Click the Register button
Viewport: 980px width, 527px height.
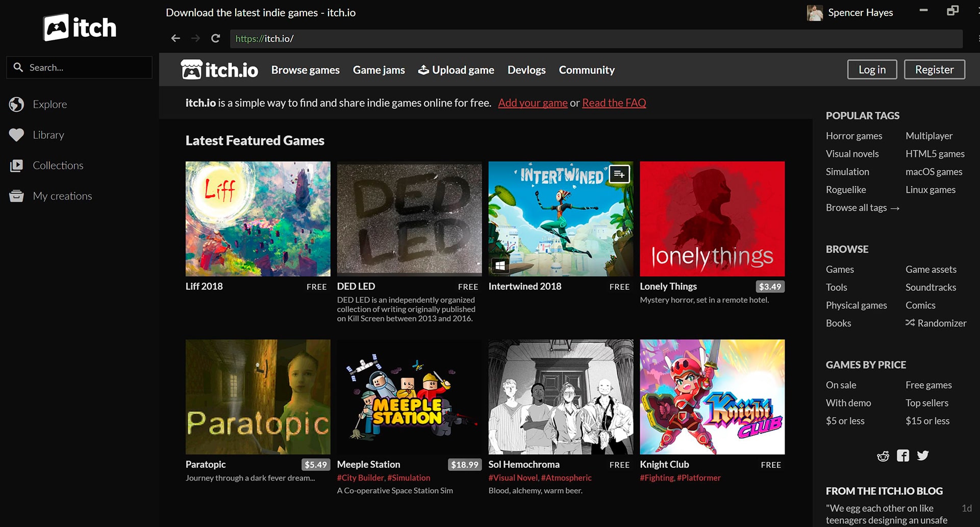pyautogui.click(x=934, y=69)
